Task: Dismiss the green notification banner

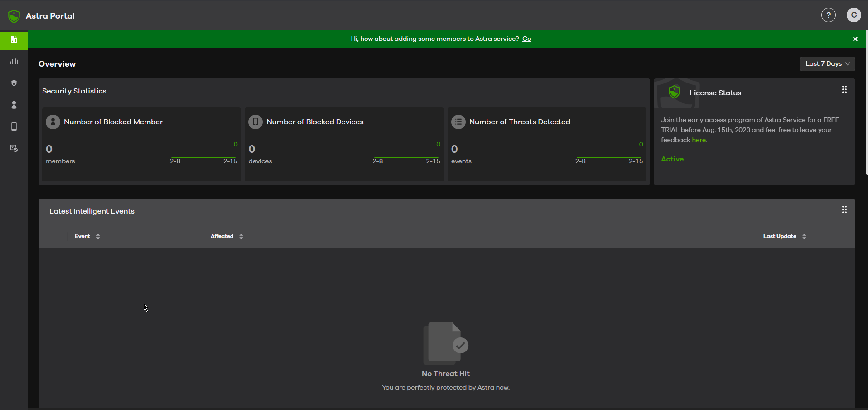Action: (855, 39)
